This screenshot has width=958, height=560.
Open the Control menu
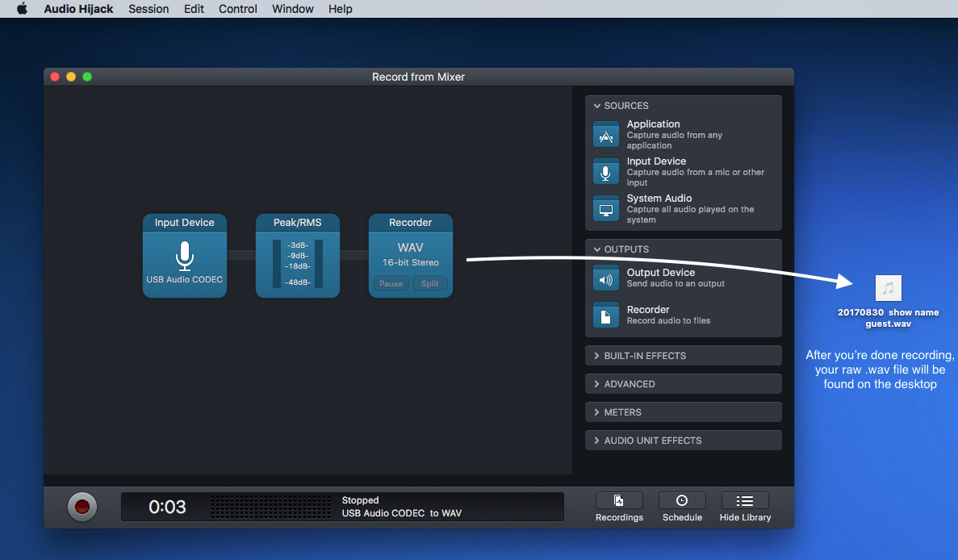click(238, 9)
